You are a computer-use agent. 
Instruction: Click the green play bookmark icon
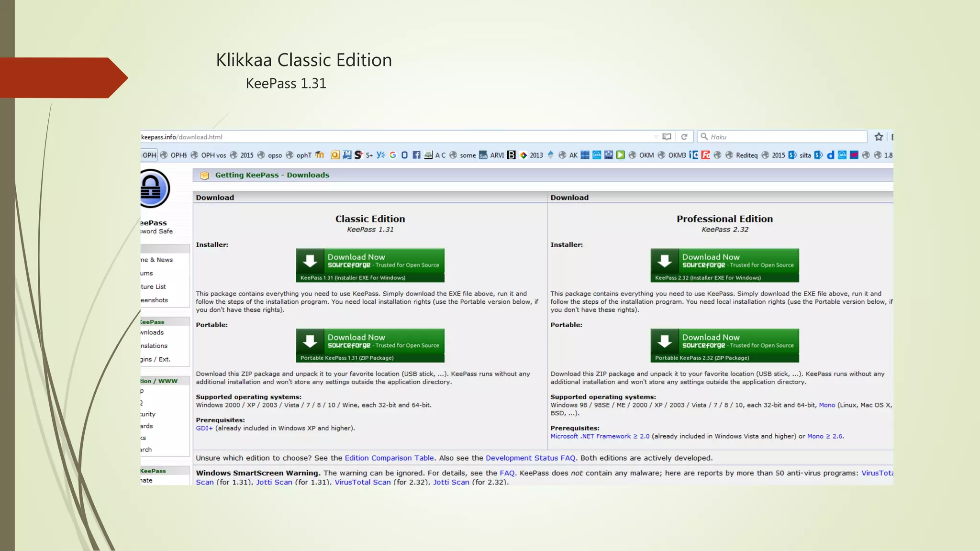pos(620,155)
